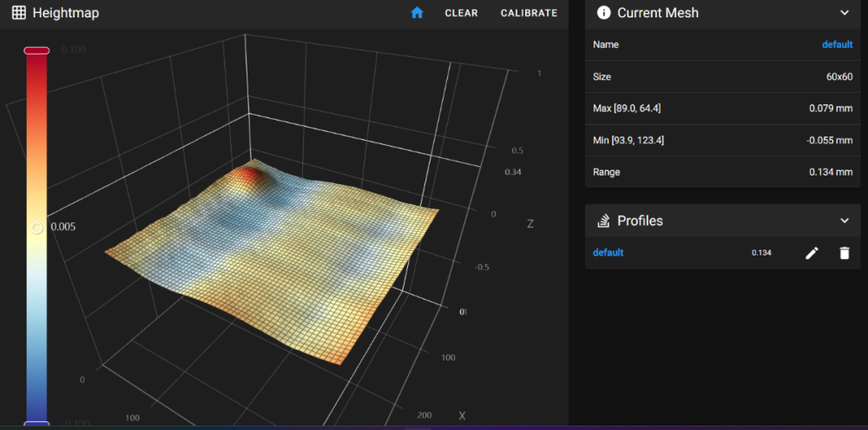Click the Profiles stack icon
Screen dimensions: 868x430
click(x=603, y=222)
